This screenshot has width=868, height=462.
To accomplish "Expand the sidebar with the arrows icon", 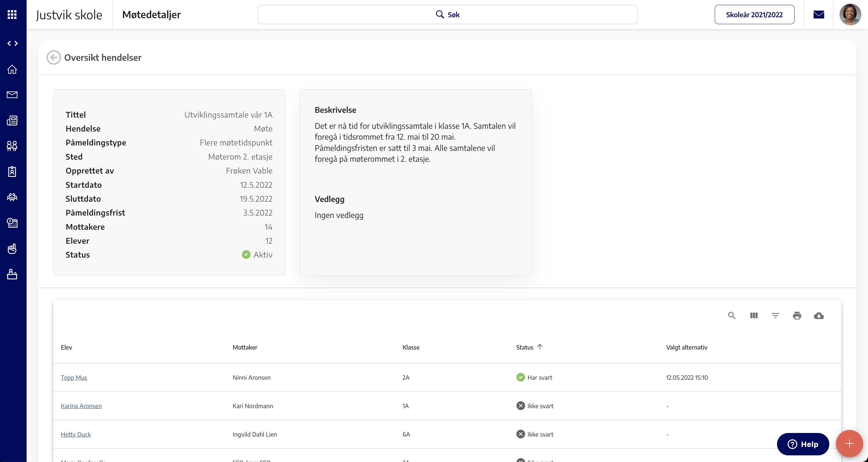I will point(12,44).
